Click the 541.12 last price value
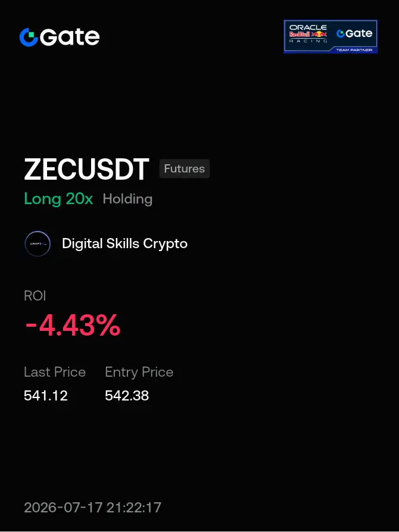This screenshot has width=399, height=532. (x=46, y=396)
